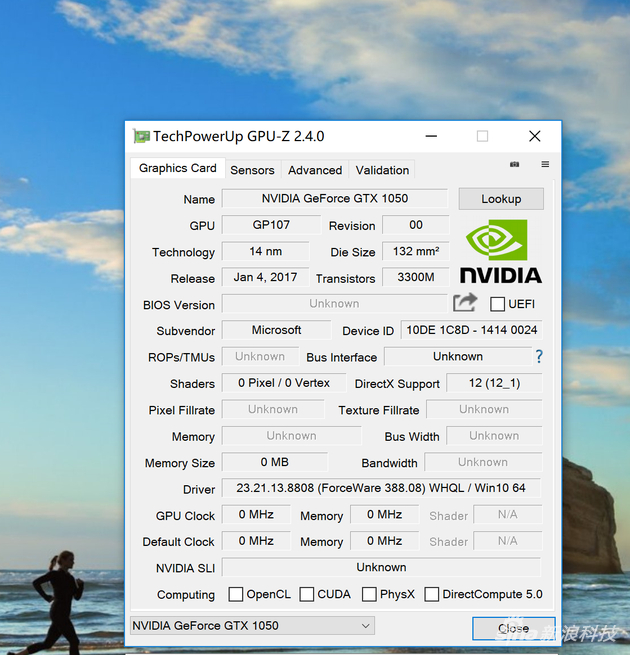Image resolution: width=630 pixels, height=655 pixels.
Task: Click the Technology field 14 nm
Action: click(x=266, y=251)
